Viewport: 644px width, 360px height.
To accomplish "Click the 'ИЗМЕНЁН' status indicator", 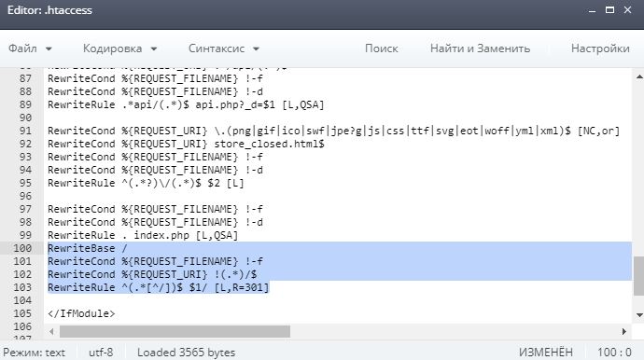I will click(x=546, y=353).
